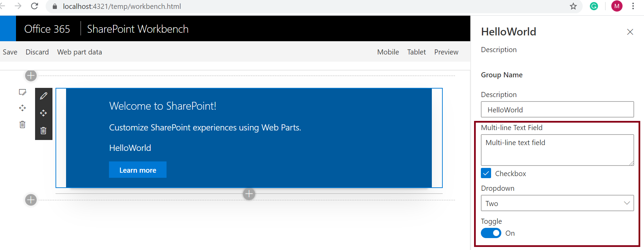Open Preview mode
644x250 pixels.
click(446, 52)
